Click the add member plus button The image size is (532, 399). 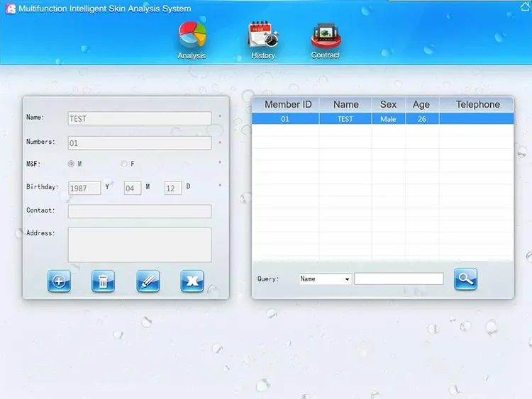click(x=59, y=281)
